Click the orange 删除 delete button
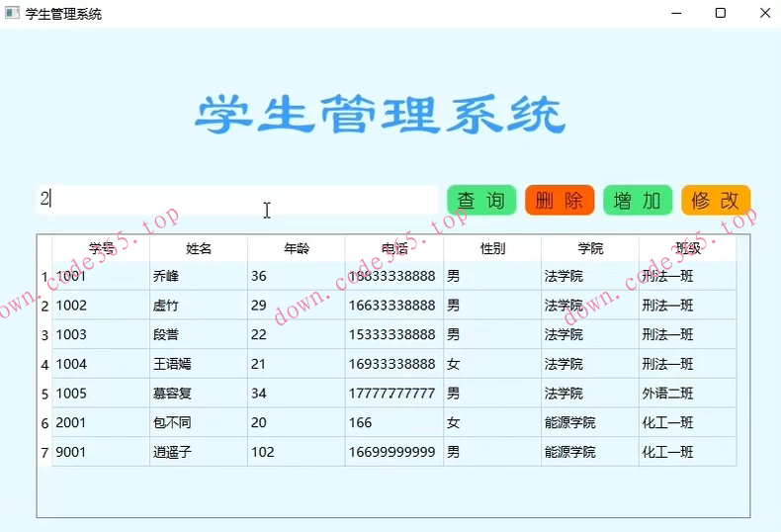 pos(560,201)
